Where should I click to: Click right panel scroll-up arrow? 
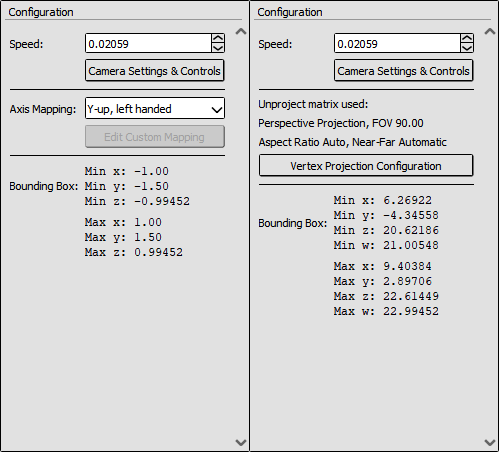(x=490, y=32)
